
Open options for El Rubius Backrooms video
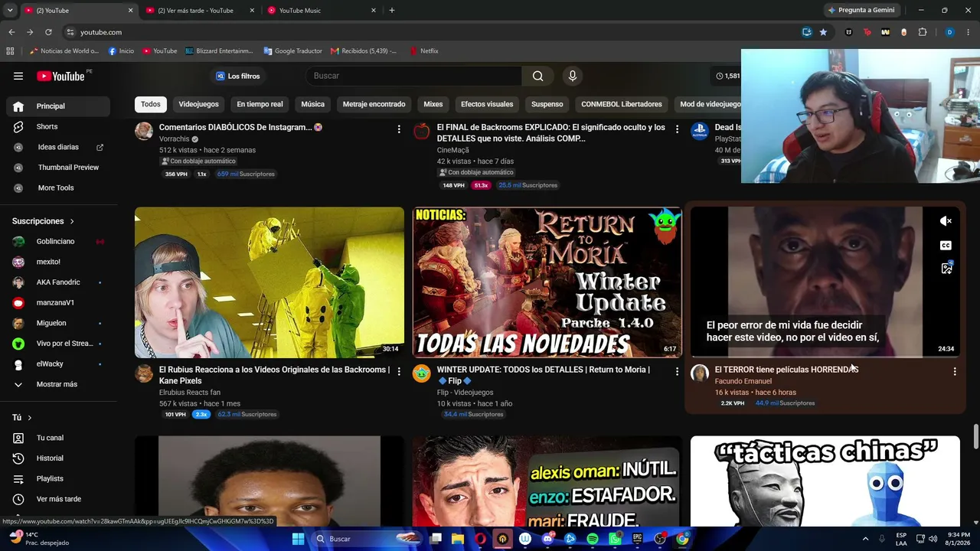(x=399, y=371)
